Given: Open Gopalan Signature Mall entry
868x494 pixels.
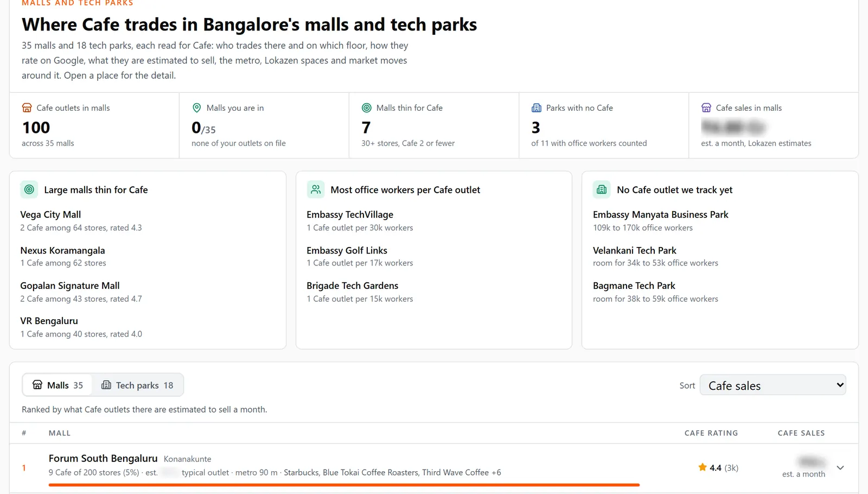Looking at the screenshot, I should pyautogui.click(x=70, y=286).
